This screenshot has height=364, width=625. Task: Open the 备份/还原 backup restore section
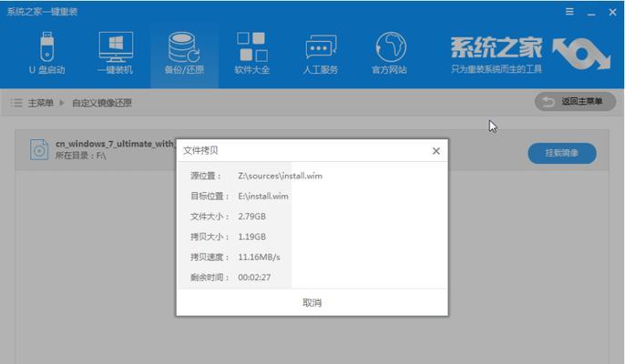click(184, 53)
